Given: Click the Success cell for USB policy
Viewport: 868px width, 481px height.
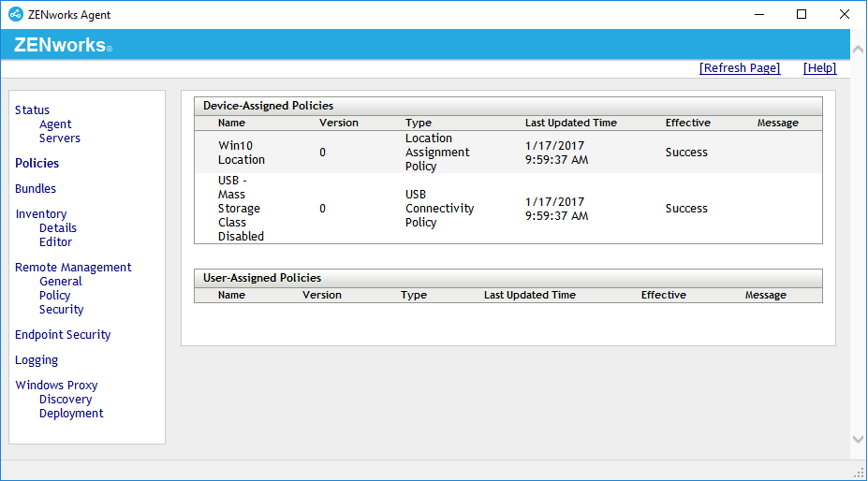Looking at the screenshot, I should [686, 209].
